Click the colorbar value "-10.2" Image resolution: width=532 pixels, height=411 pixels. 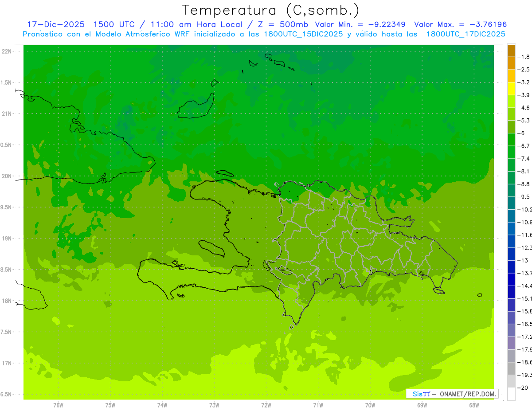click(x=525, y=209)
